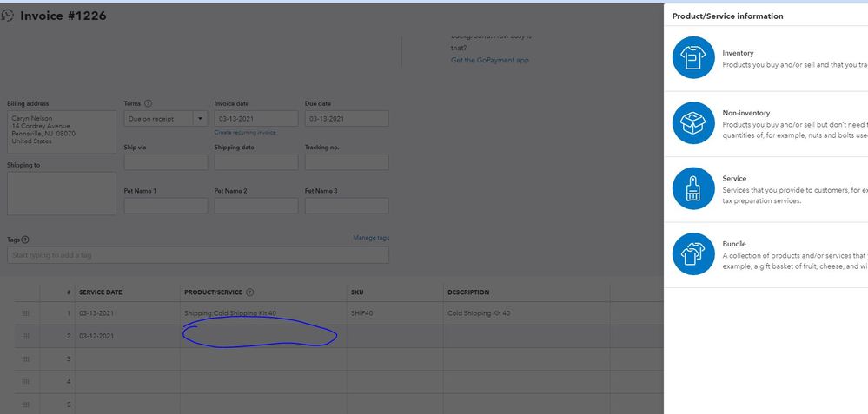Viewport: 868px width, 414px height.
Task: Click the Pet Name 1 field
Action: (x=165, y=206)
